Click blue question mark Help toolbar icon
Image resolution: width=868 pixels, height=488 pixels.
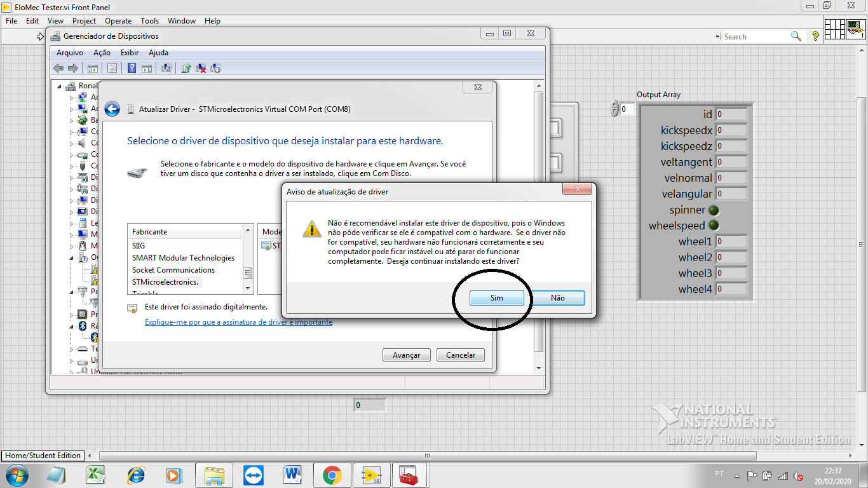point(132,69)
